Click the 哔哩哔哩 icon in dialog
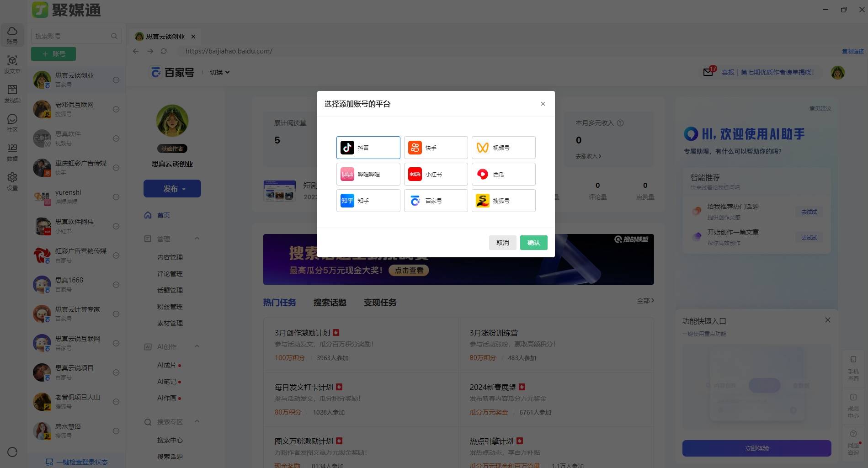 pos(347,174)
